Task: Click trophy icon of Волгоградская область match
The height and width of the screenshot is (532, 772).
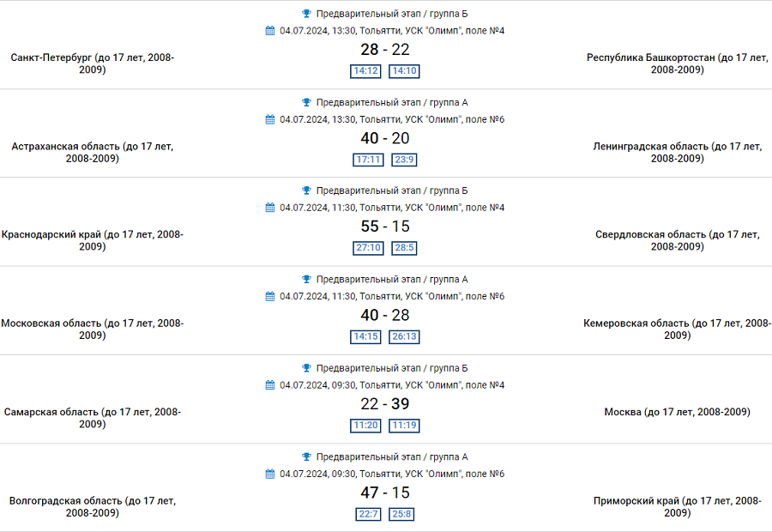Action: (x=307, y=456)
